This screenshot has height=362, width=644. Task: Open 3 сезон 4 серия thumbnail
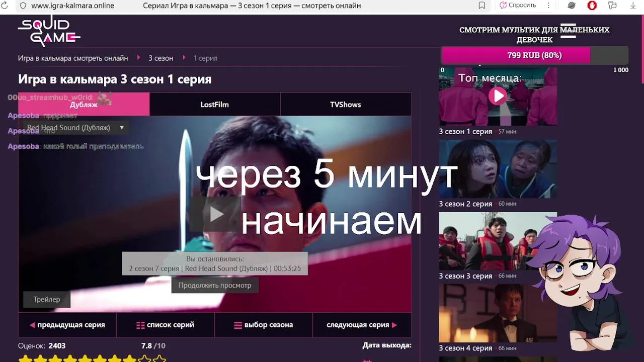[x=498, y=313]
